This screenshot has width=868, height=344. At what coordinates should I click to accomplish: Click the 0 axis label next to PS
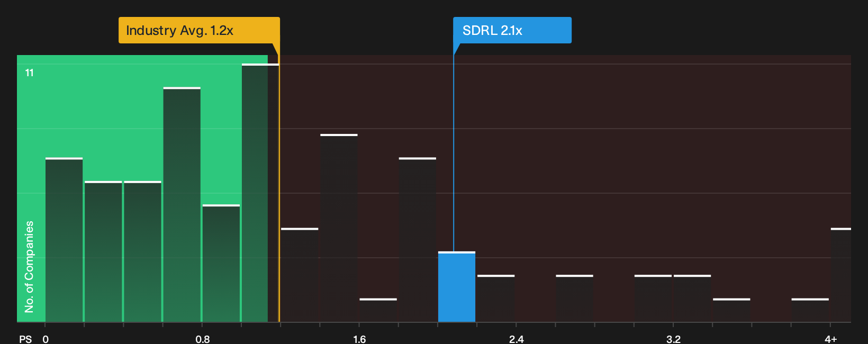click(46, 339)
